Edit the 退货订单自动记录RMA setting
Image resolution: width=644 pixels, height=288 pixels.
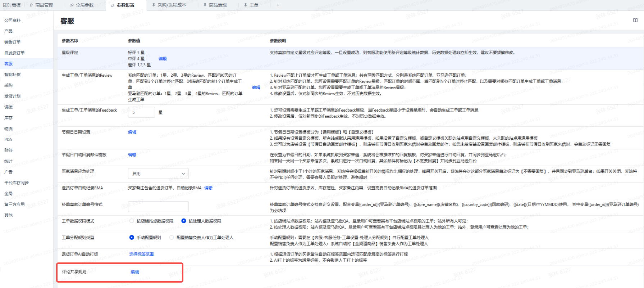(x=208, y=188)
